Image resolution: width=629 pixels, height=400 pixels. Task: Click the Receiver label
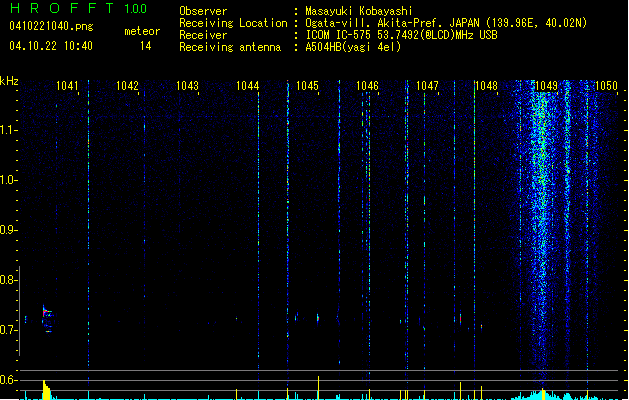[203, 35]
